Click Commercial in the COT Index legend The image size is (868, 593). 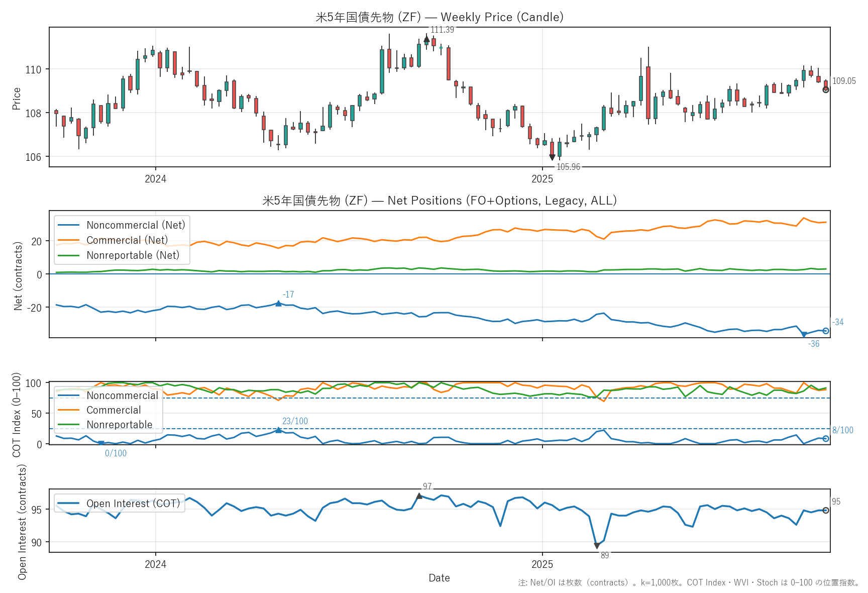click(x=114, y=410)
